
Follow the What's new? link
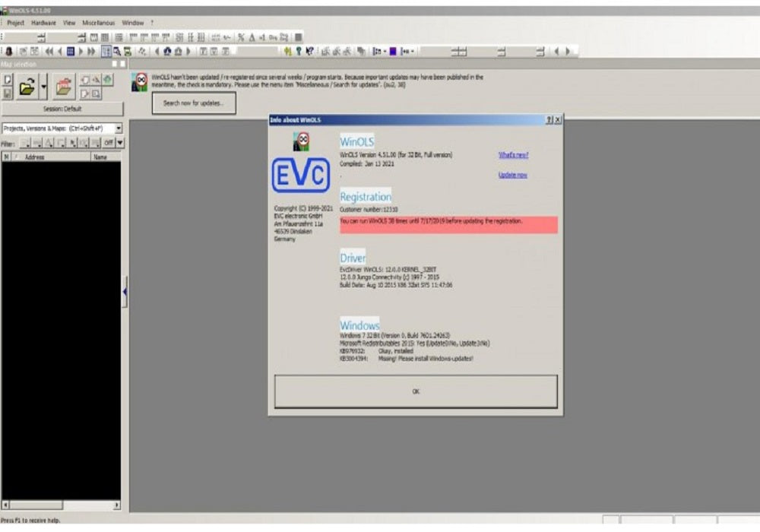(513, 155)
